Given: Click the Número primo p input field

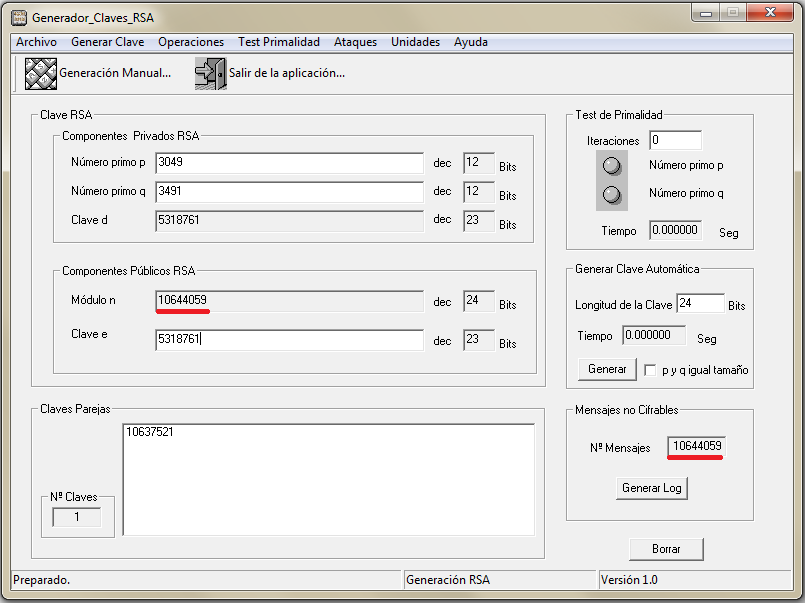Looking at the screenshot, I should (x=289, y=163).
